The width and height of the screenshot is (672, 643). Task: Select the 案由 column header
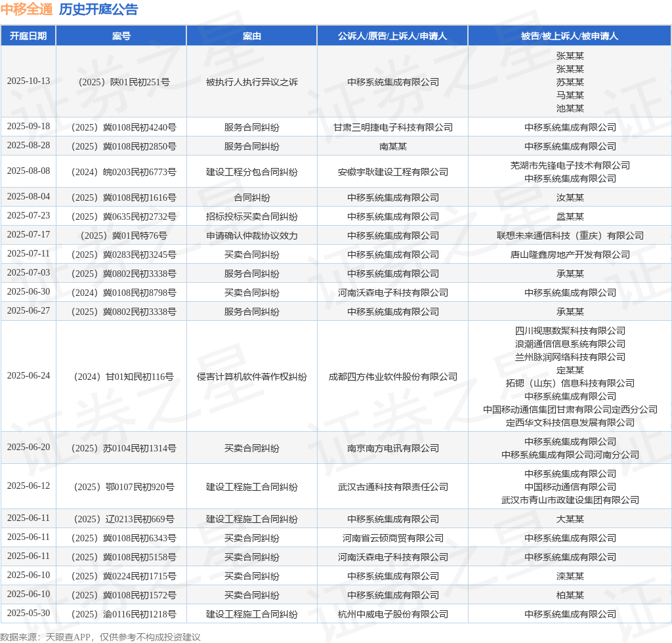(251, 36)
